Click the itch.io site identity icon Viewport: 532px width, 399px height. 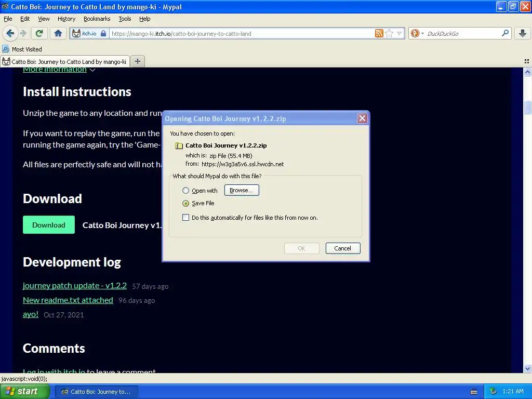pos(76,33)
